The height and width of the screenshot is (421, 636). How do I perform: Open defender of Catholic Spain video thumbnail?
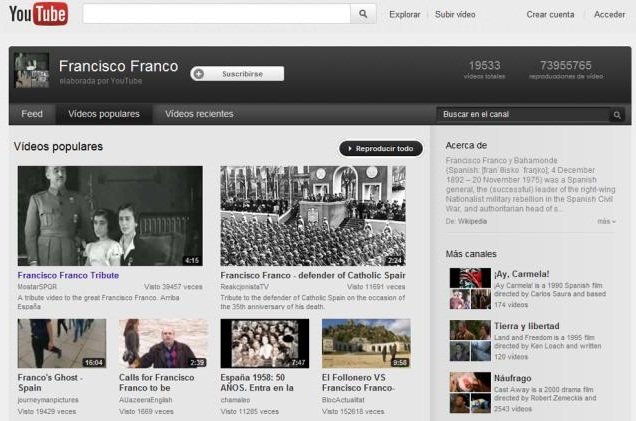point(313,216)
